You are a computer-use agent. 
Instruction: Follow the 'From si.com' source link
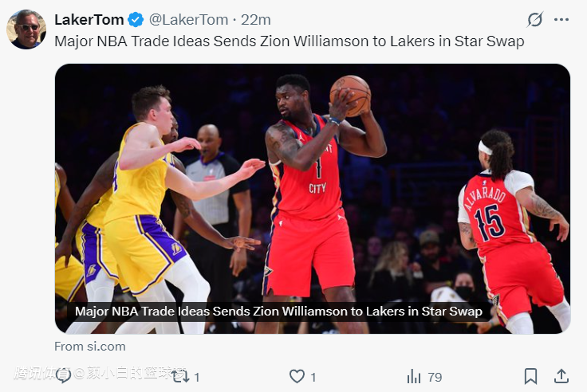(90, 347)
